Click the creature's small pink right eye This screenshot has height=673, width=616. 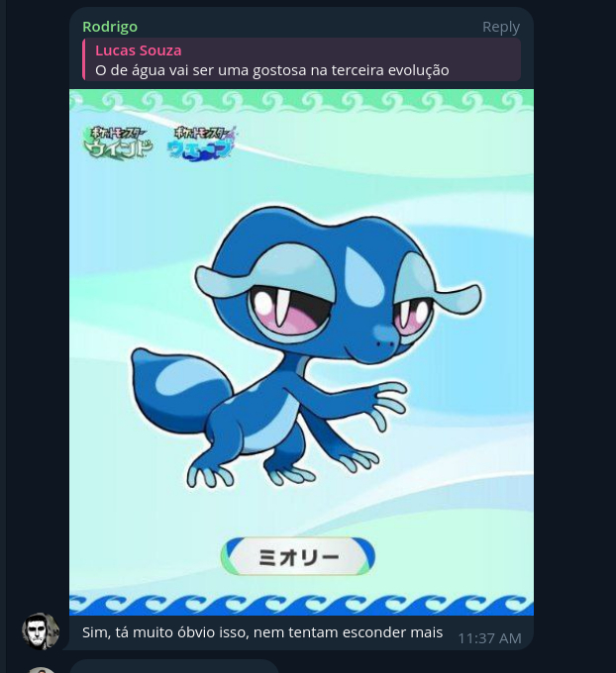[x=411, y=318]
